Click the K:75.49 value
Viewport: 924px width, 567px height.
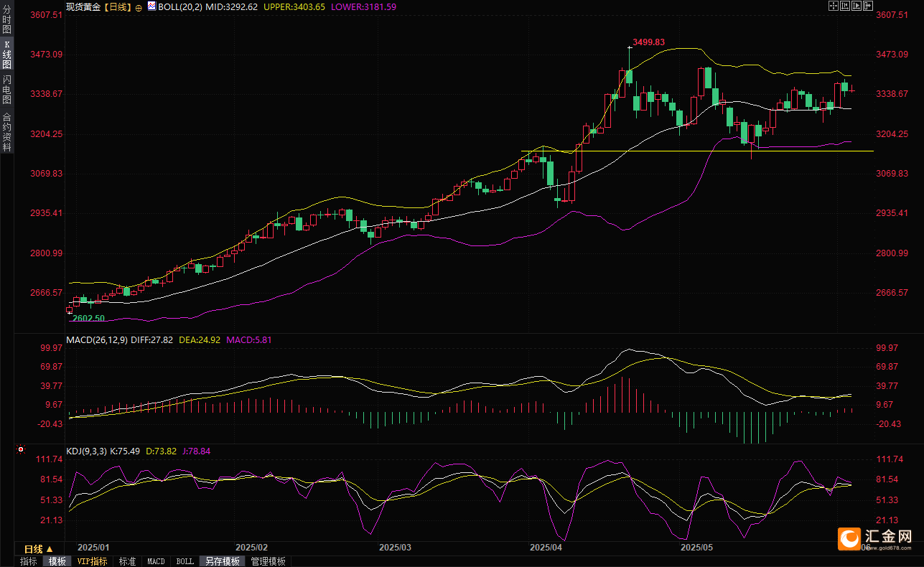click(x=125, y=451)
